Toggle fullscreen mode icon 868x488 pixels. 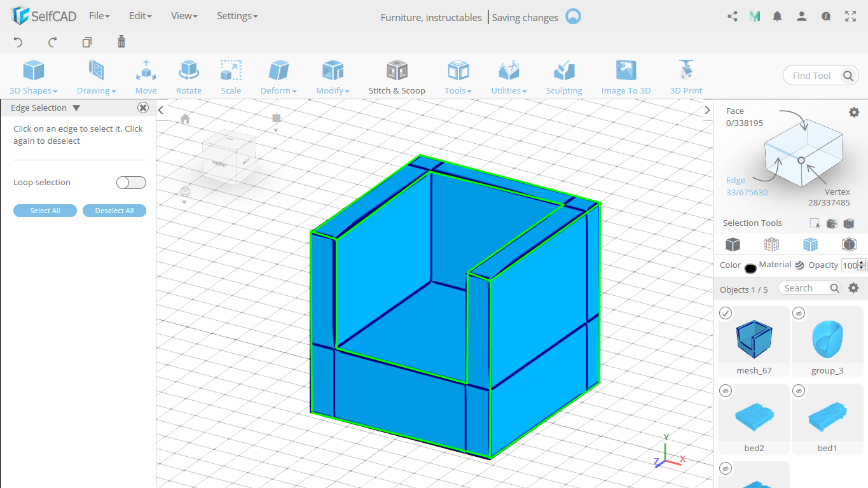click(851, 17)
